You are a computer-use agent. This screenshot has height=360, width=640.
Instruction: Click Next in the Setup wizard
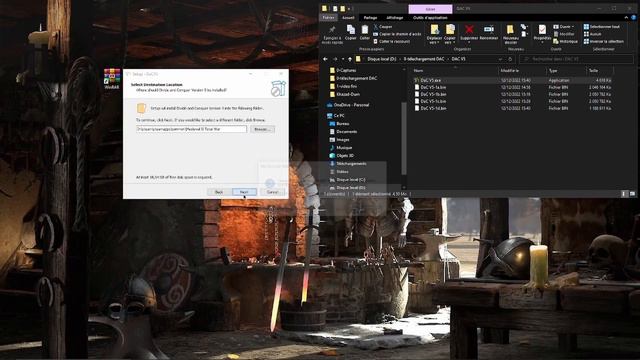tap(244, 192)
